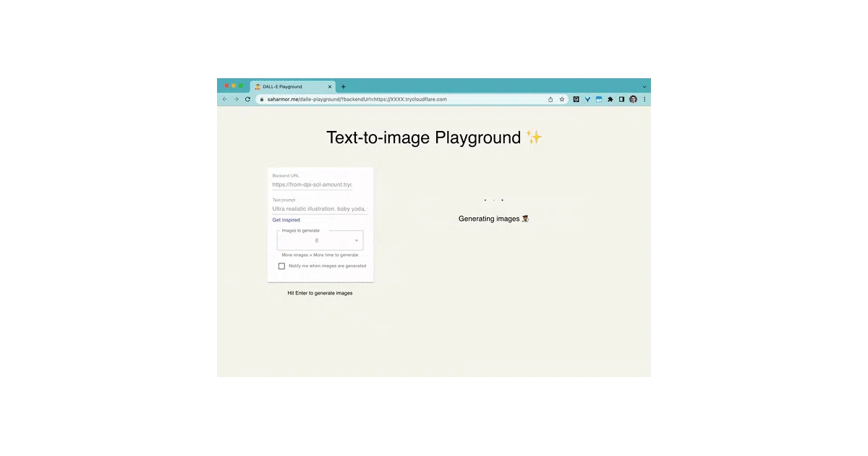Click the Get inspired link
This screenshot has width=868, height=456.
point(286,220)
